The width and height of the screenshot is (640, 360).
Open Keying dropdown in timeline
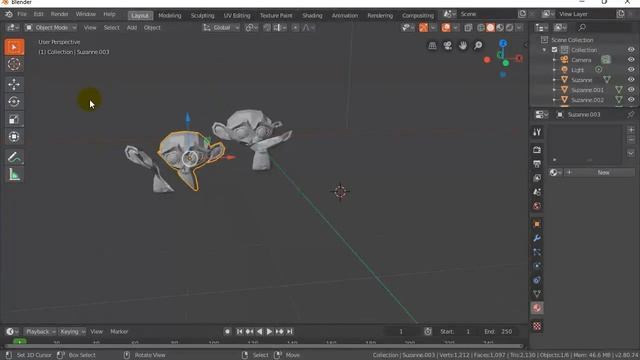[x=72, y=331]
